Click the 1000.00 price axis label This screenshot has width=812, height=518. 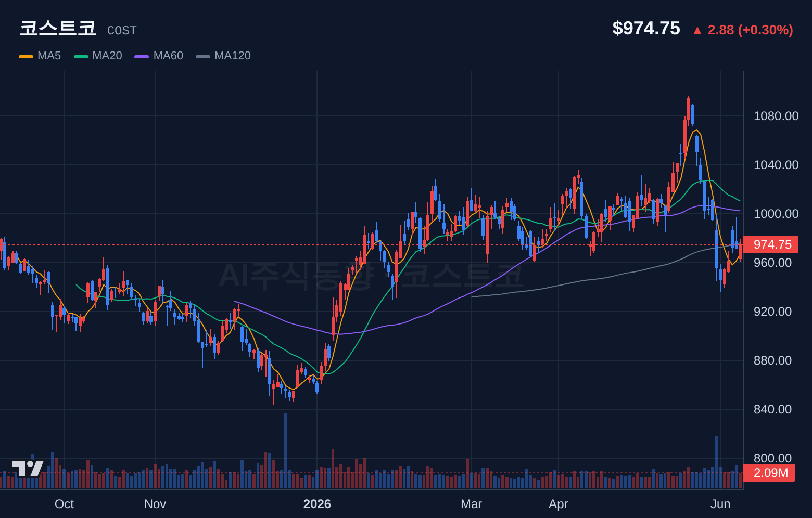click(776, 214)
